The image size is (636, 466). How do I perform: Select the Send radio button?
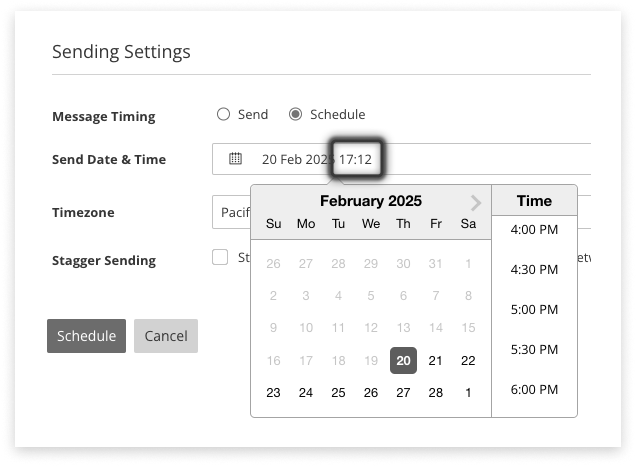[224, 114]
